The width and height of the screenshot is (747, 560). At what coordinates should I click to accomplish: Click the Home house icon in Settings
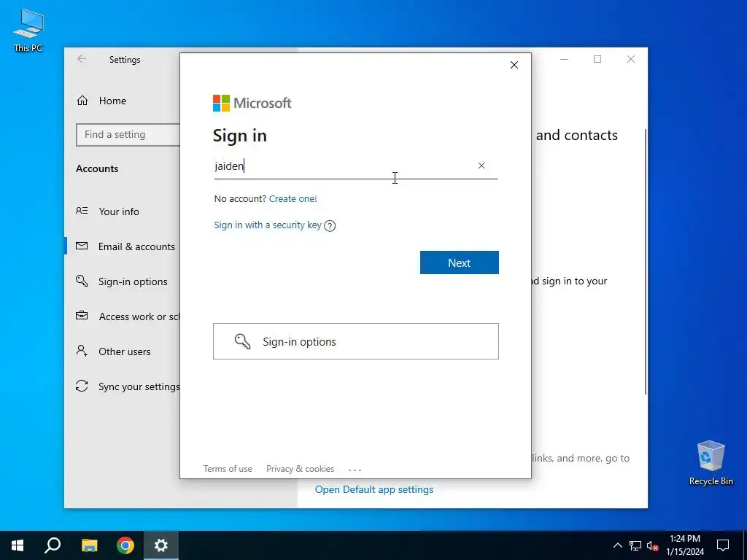pos(82,101)
